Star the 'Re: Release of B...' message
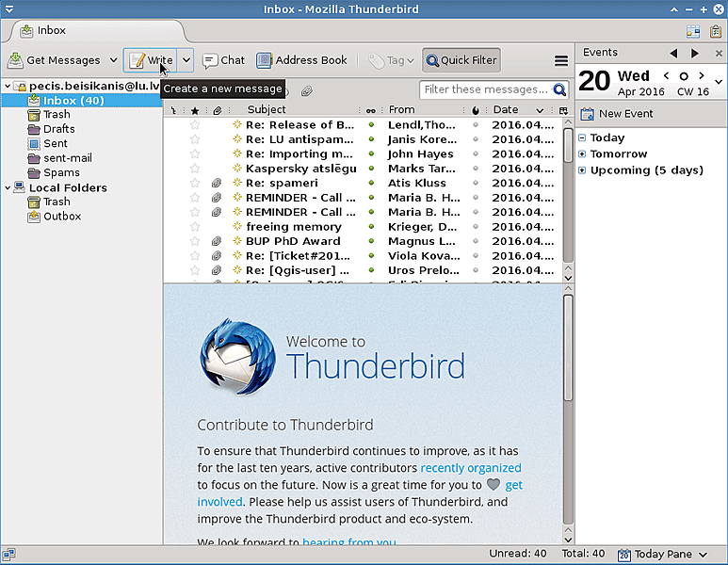728x565 pixels. pos(195,125)
